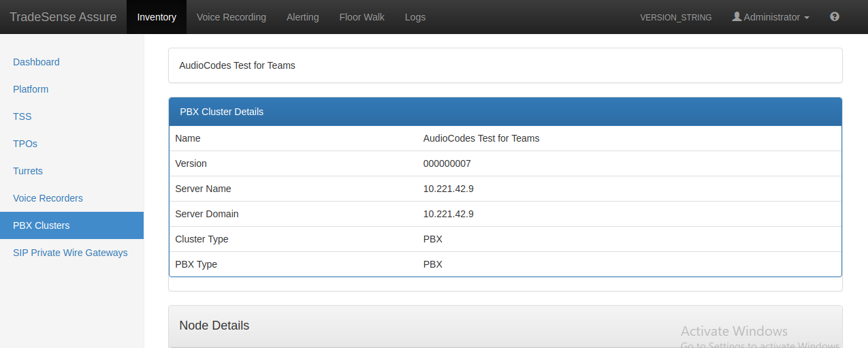This screenshot has width=868, height=348.
Task: Click the Name value AudioCodes Test for Teams
Action: 481,138
